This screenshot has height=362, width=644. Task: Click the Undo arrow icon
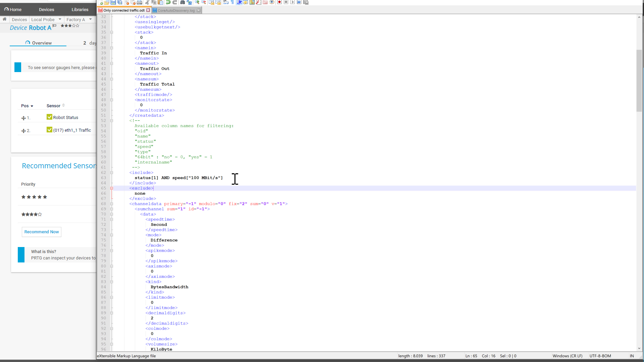(x=168, y=2)
